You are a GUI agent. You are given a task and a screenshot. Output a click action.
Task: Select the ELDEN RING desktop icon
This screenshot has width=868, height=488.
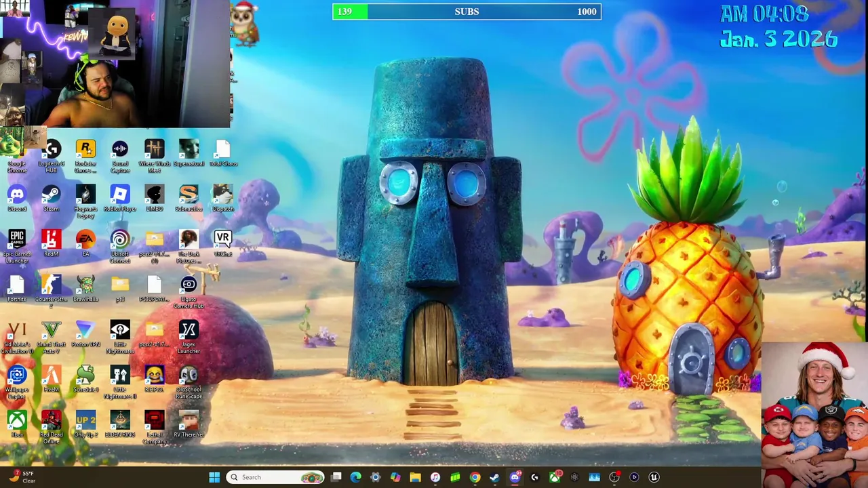pos(120,424)
